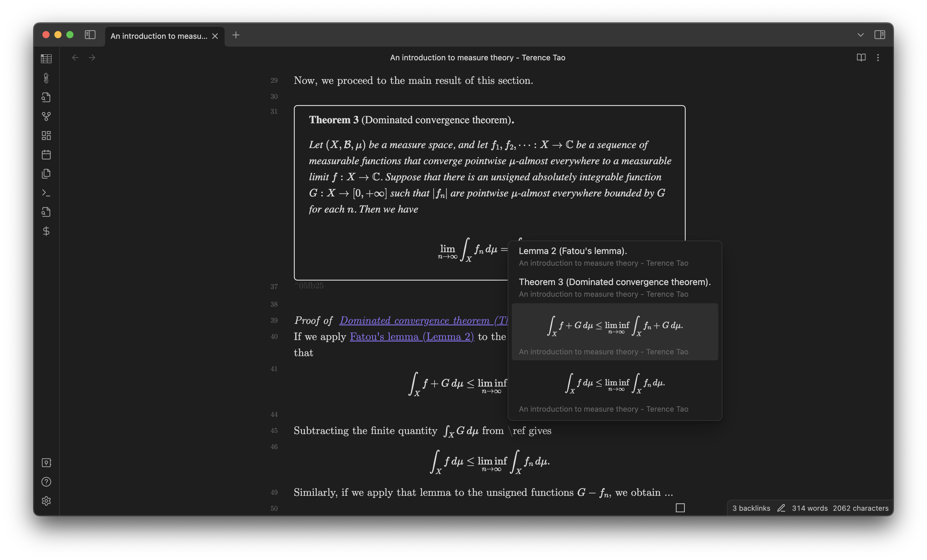Click the templates copy-files ribbon icon
The image size is (927, 560).
pyautogui.click(x=46, y=174)
